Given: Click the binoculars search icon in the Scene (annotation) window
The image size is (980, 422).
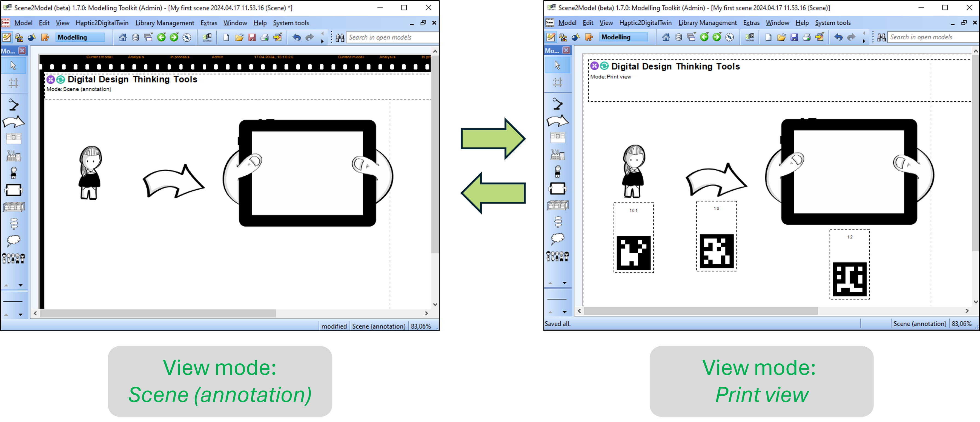Looking at the screenshot, I should 340,37.
